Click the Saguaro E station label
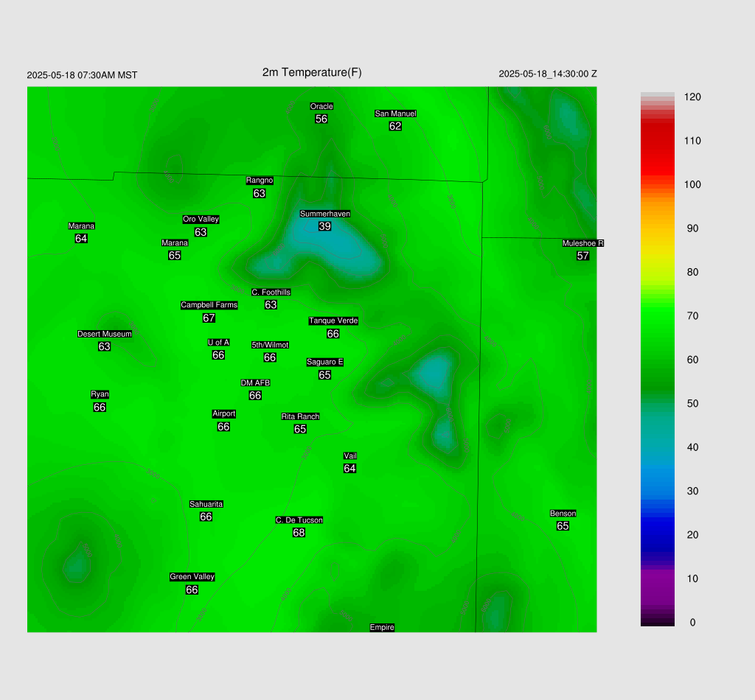 pos(325,363)
